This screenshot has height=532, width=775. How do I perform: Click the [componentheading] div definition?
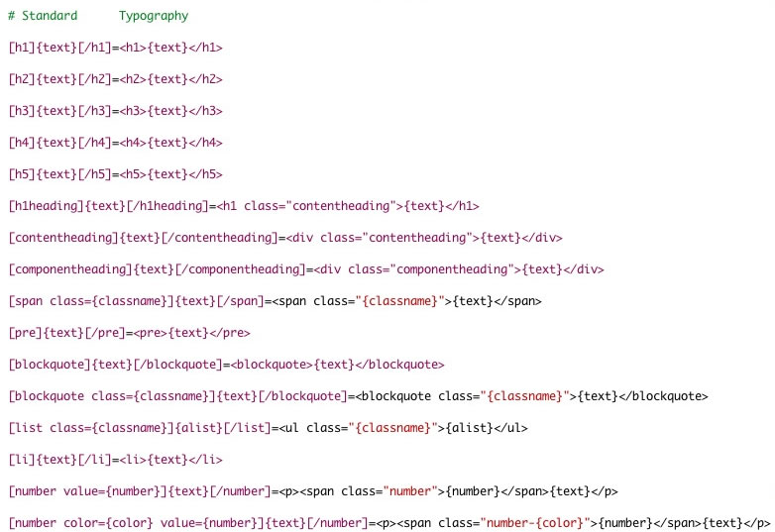click(306, 269)
